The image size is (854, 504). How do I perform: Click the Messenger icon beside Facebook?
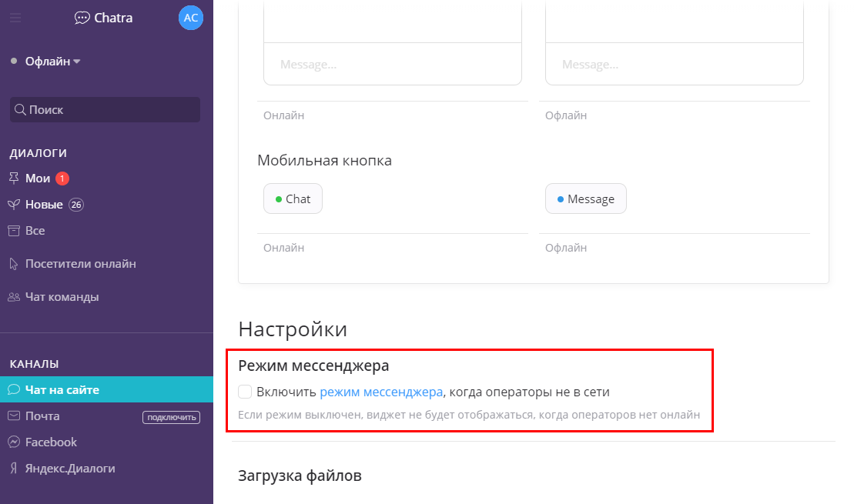pyautogui.click(x=14, y=442)
